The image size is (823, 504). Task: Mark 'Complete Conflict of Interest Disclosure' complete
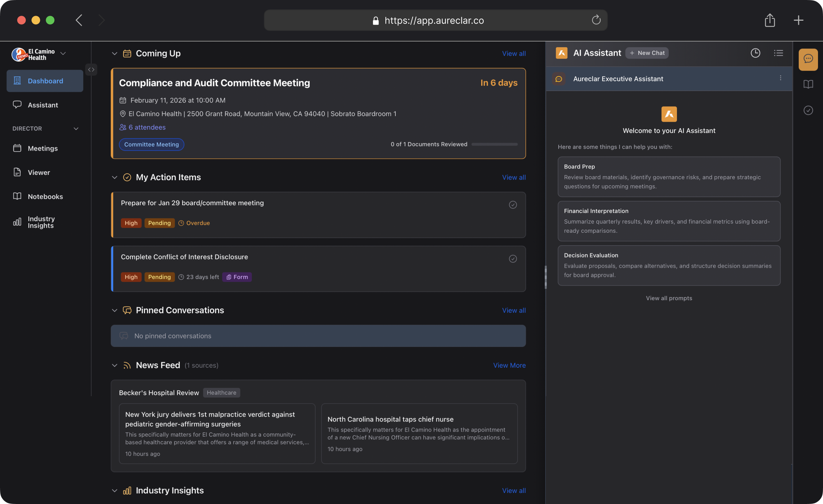click(513, 258)
